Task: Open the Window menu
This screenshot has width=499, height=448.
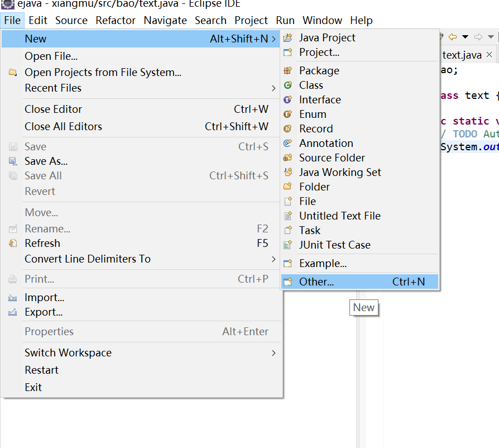Action: [x=322, y=20]
